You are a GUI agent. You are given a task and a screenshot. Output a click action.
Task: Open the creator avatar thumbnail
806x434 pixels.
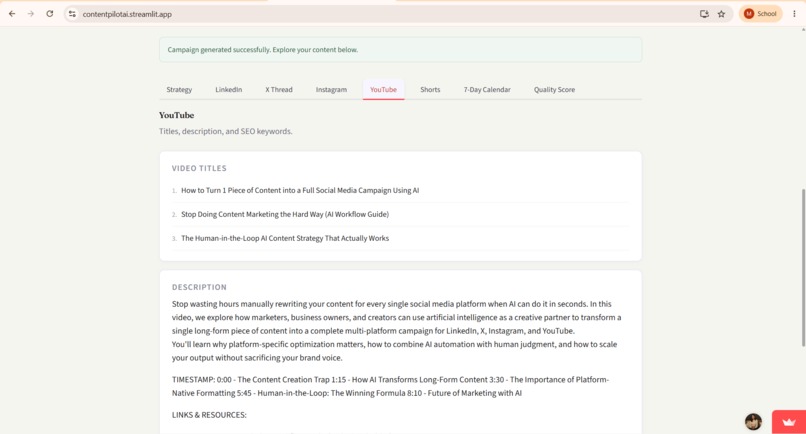(x=754, y=422)
